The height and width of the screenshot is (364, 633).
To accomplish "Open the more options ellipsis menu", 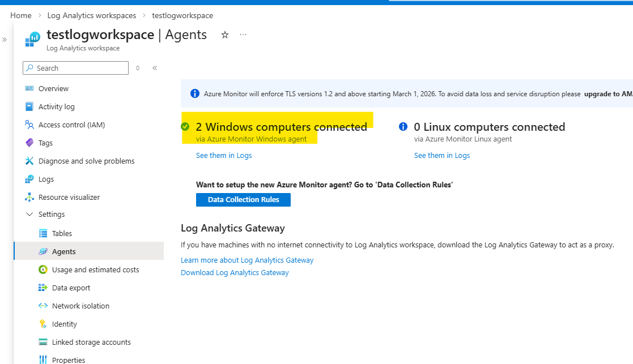I will click(243, 35).
